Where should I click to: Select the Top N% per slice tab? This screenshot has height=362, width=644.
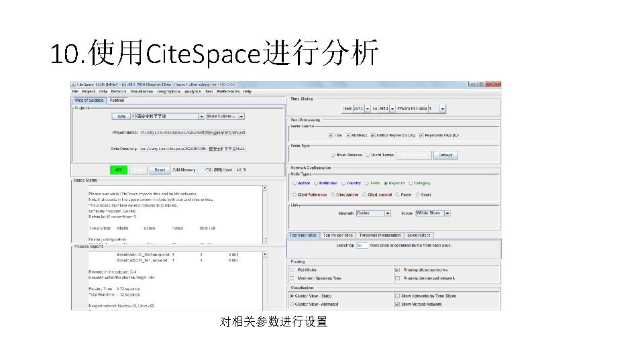(337, 235)
